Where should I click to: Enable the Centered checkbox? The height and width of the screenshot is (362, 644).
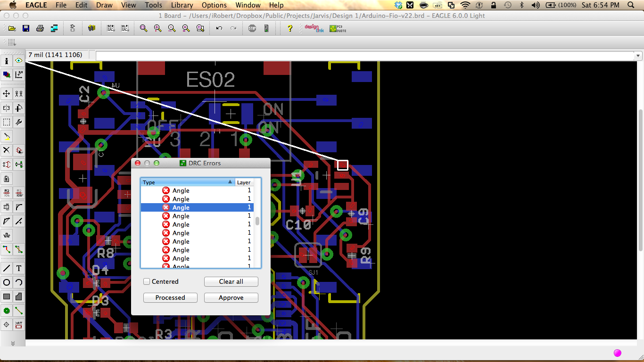[x=147, y=281]
